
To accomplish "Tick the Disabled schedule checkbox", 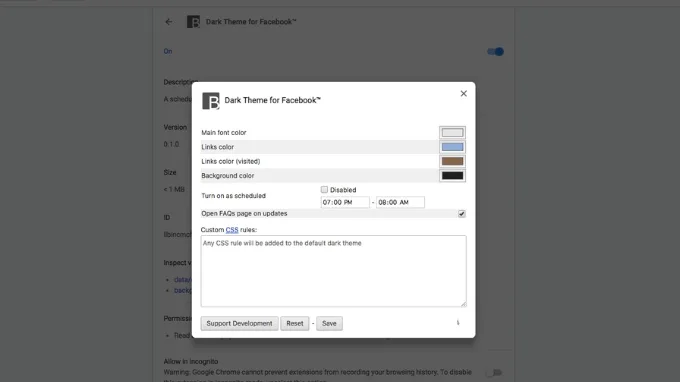I will (x=324, y=189).
